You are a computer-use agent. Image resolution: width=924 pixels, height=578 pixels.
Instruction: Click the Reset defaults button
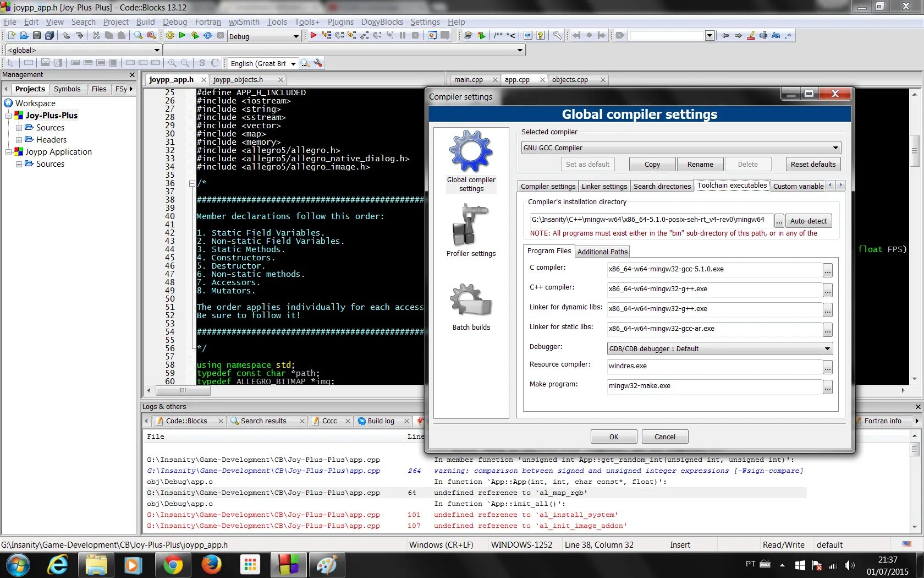813,164
